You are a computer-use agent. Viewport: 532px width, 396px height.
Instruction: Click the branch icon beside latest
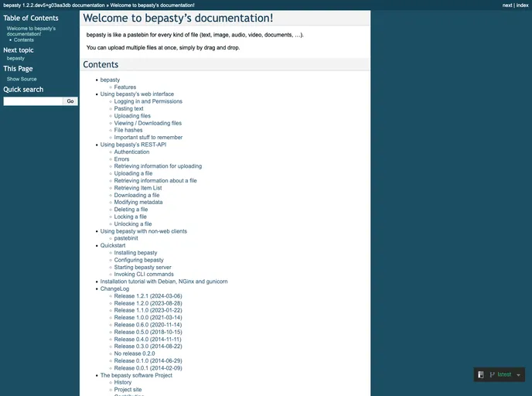[492, 374]
